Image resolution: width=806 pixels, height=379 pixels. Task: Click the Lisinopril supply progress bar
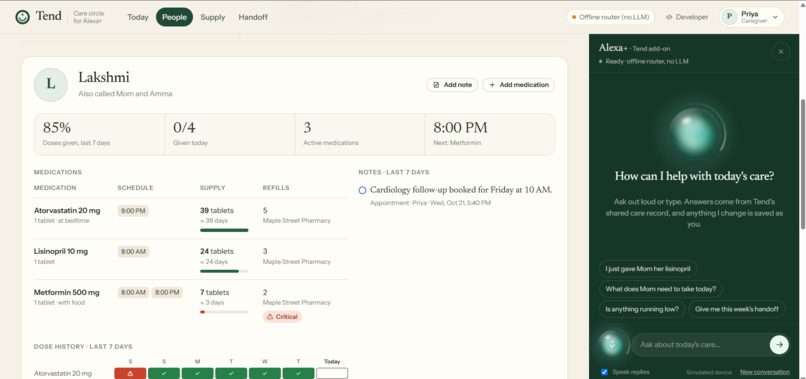click(224, 271)
